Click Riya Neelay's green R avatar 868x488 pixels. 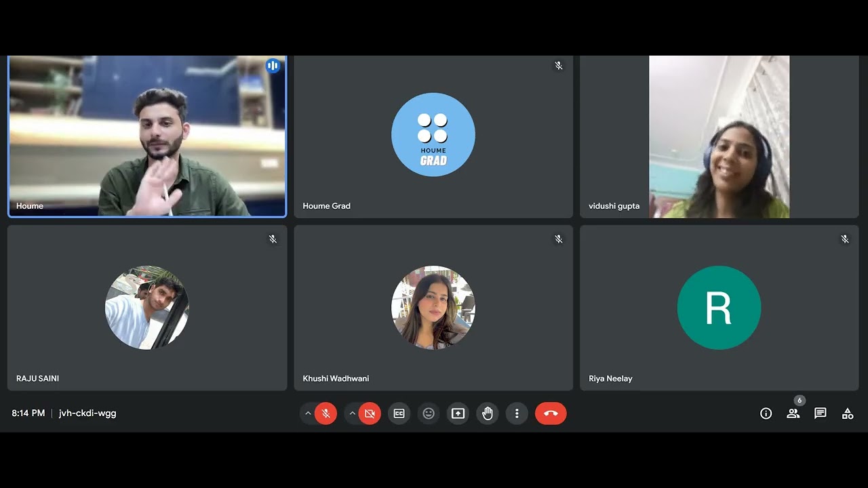[719, 308]
